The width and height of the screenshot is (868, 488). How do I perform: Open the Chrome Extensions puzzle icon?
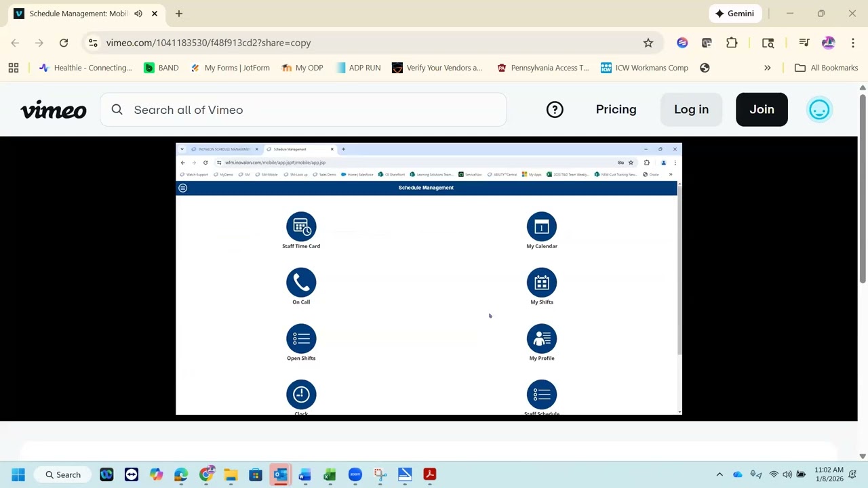point(732,43)
